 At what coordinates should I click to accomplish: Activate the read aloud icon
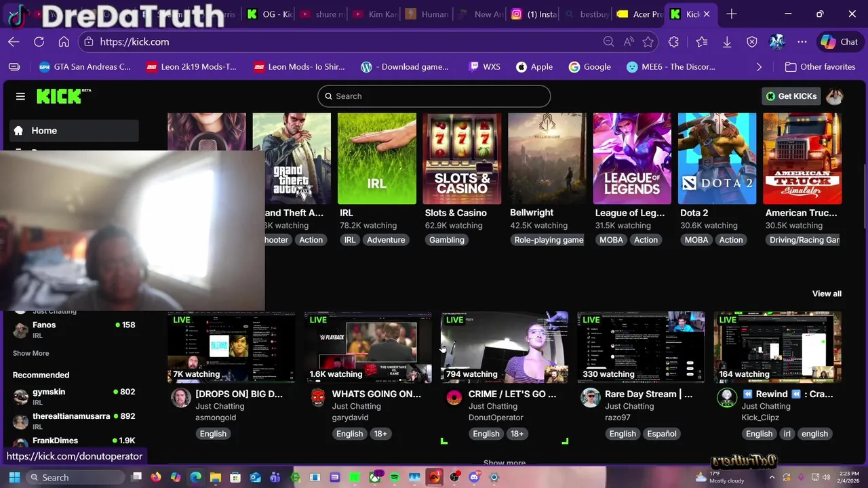pyautogui.click(x=629, y=42)
